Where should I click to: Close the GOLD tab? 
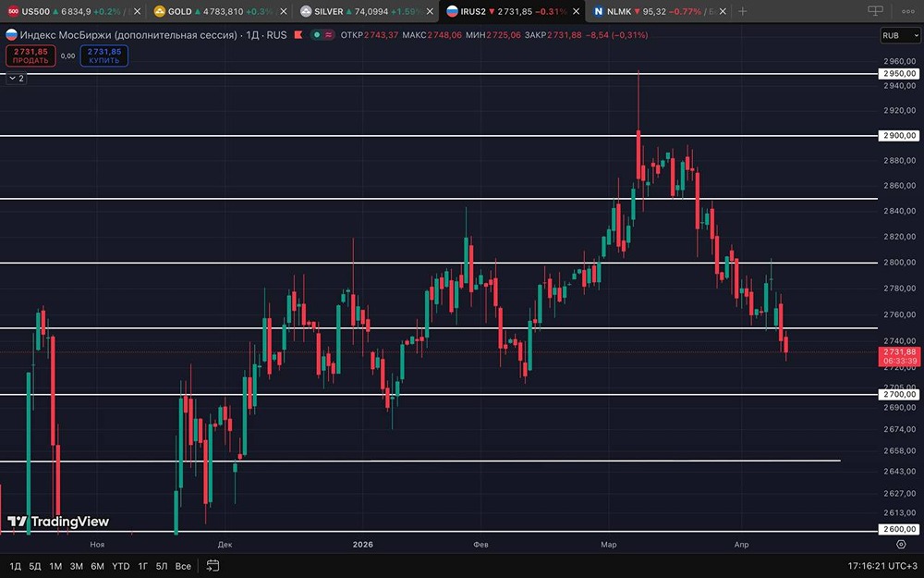(284, 11)
